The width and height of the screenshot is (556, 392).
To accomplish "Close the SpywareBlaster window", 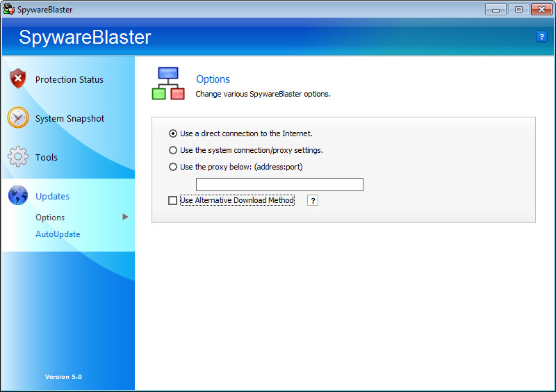I will [x=541, y=10].
